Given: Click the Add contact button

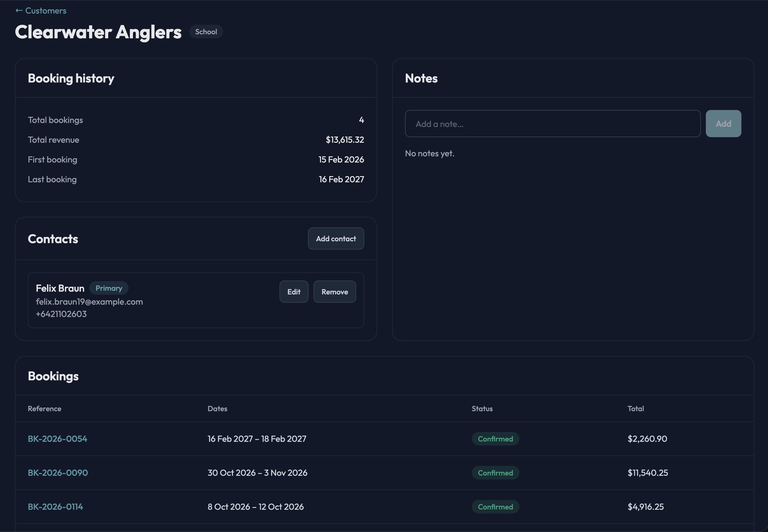Looking at the screenshot, I should [336, 239].
